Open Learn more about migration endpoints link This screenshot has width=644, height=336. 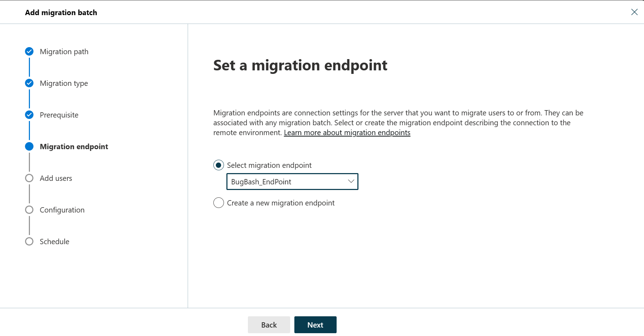347,133
